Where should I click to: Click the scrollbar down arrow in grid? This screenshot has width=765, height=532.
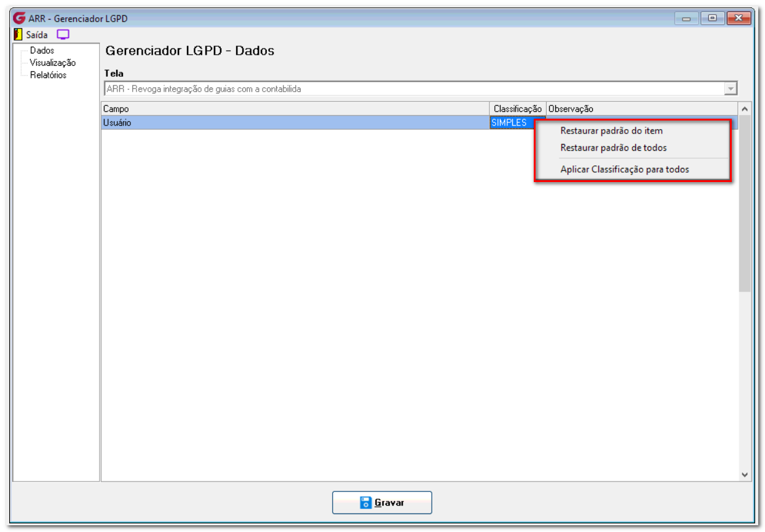tap(745, 475)
